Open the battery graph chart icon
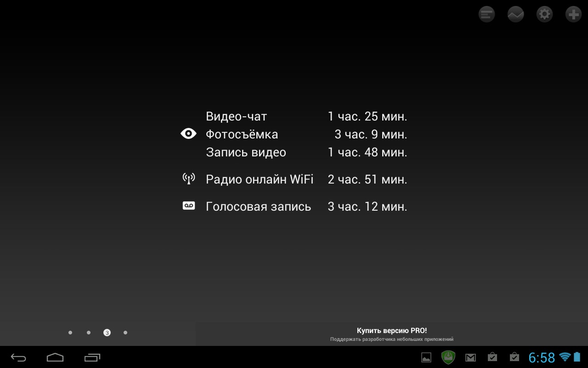The height and width of the screenshot is (368, 588). [x=515, y=14]
